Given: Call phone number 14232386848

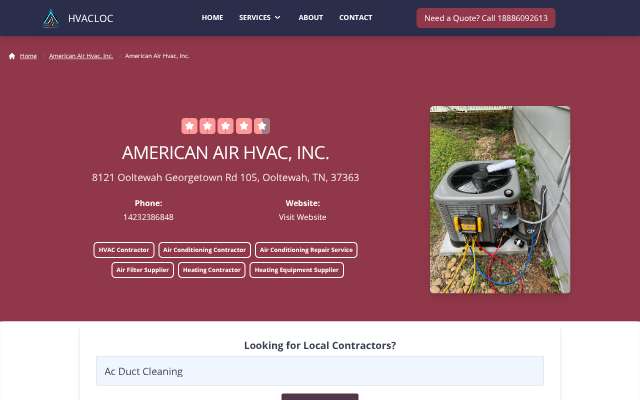Looking at the screenshot, I should 149,217.
